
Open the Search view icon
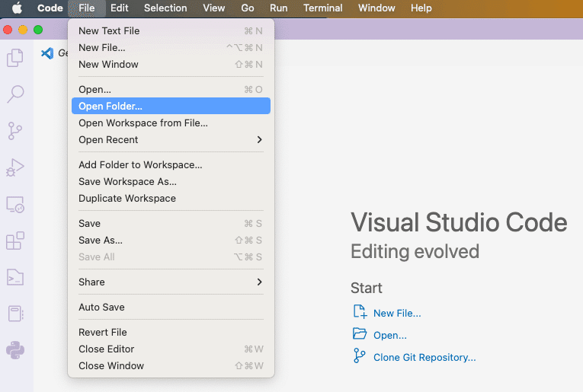pos(15,94)
